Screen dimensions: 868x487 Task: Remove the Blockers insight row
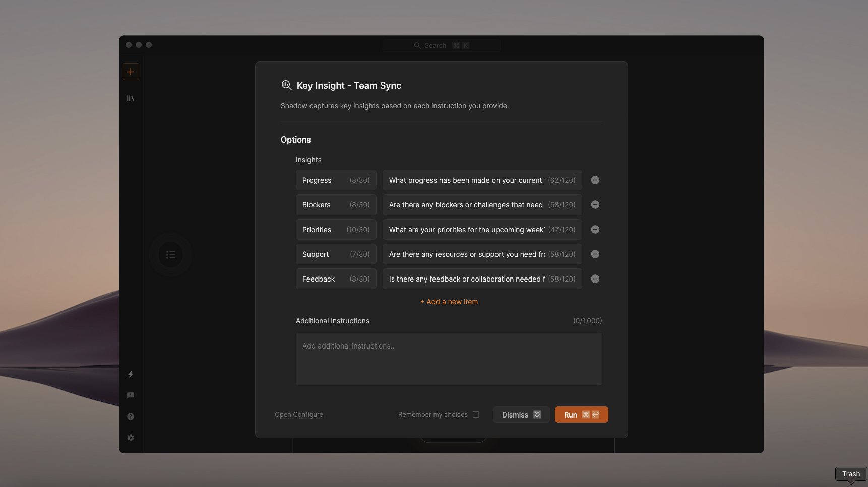[595, 205]
